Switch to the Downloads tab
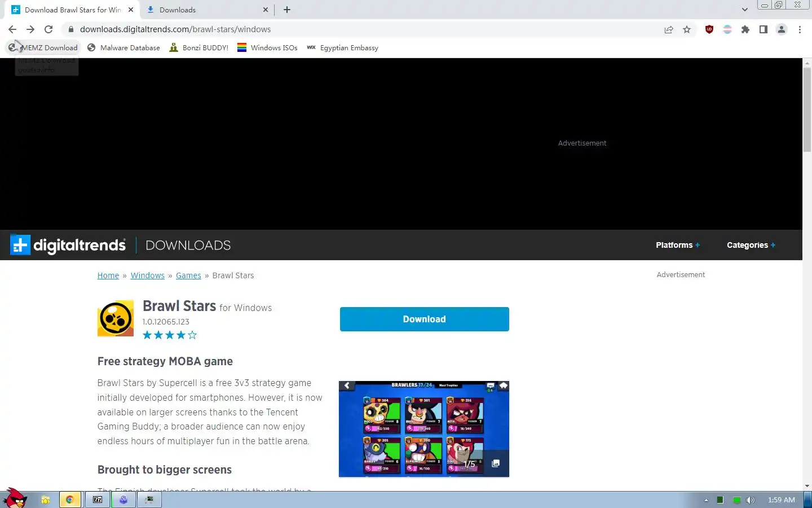The image size is (812, 508). coord(205,10)
